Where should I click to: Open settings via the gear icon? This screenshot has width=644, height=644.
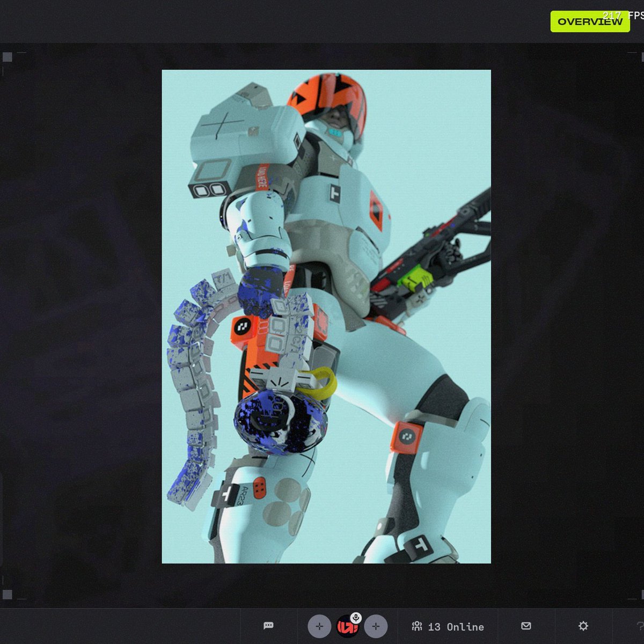(x=583, y=626)
